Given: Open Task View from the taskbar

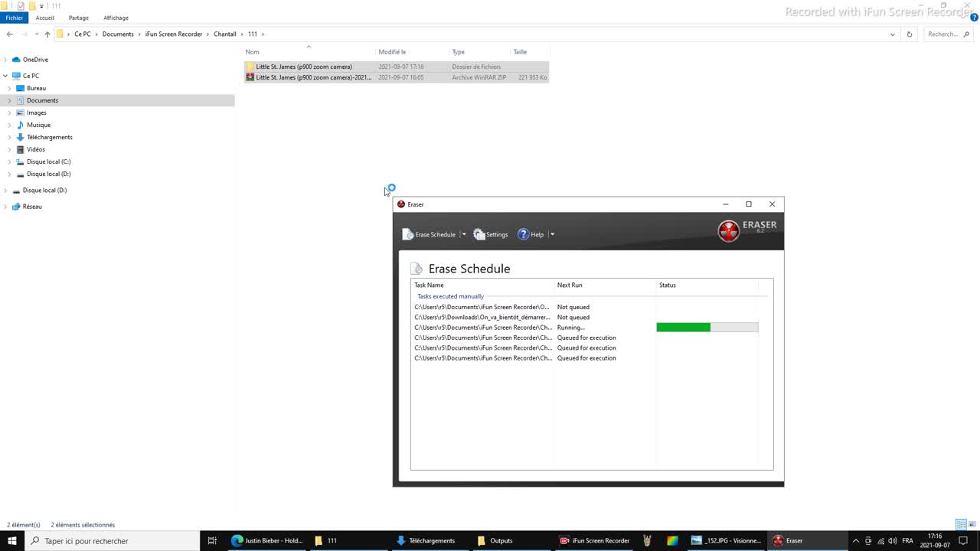Looking at the screenshot, I should pyautogui.click(x=213, y=540).
